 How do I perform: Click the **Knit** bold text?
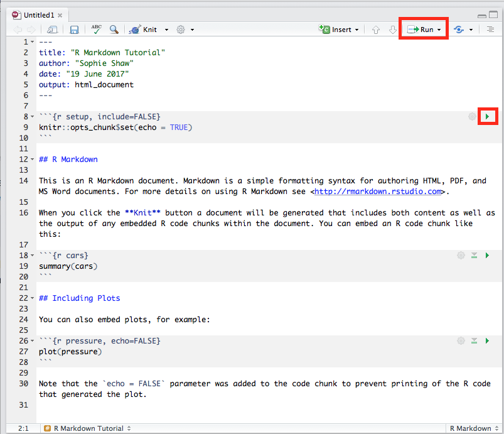click(142, 213)
